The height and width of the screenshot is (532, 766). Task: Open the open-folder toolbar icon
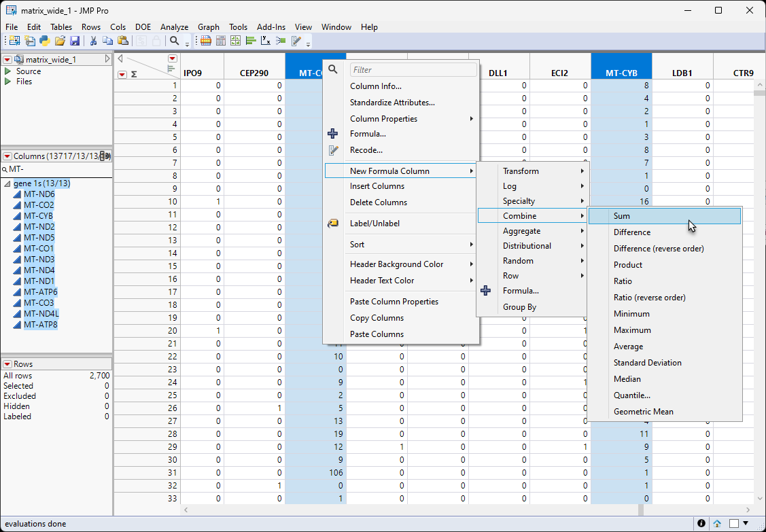60,41
